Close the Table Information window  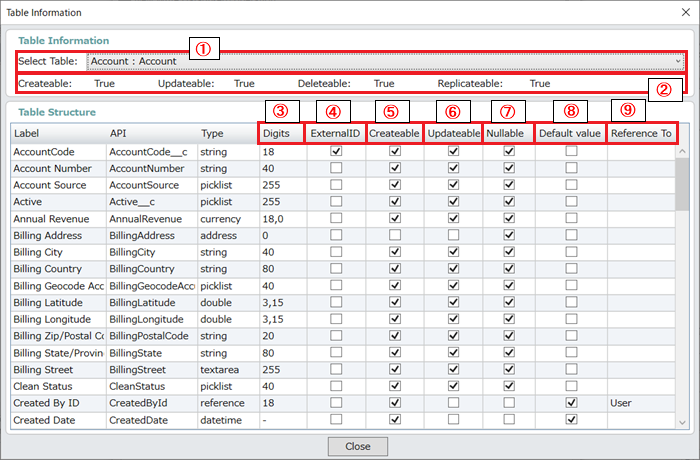tap(686, 12)
